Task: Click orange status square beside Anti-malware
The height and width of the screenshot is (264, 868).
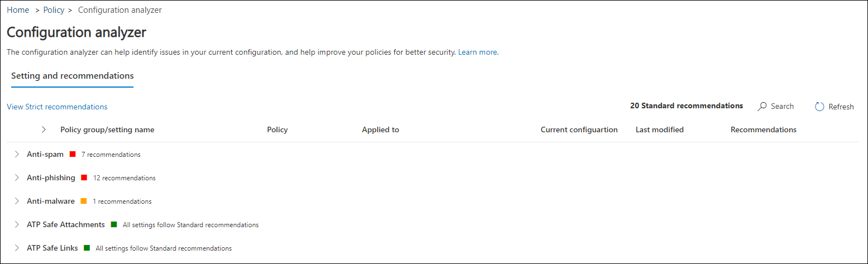Action: (x=84, y=201)
